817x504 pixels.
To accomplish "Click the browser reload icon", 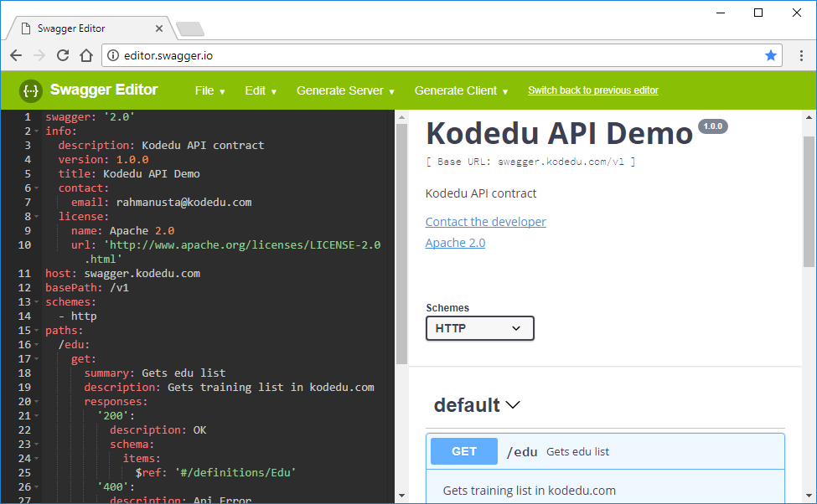I will pos(63,55).
